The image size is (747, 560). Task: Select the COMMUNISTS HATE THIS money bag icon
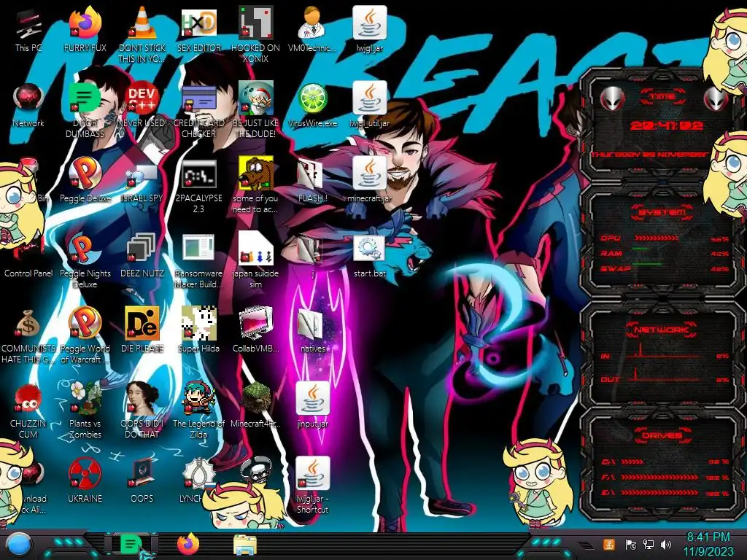point(28,324)
